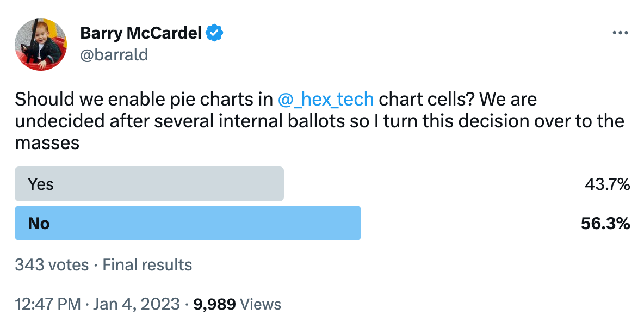
Task: Click the tweet text about pie charts
Action: 319,121
